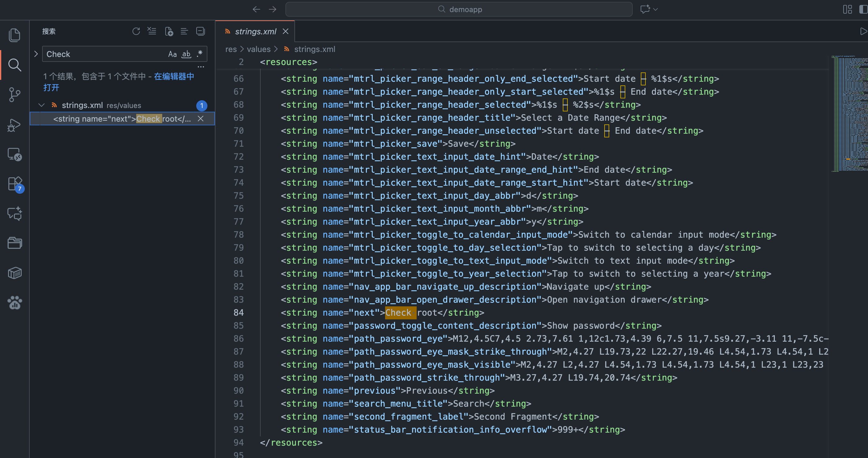
Task: Open new search editor icon
Action: [x=169, y=31]
